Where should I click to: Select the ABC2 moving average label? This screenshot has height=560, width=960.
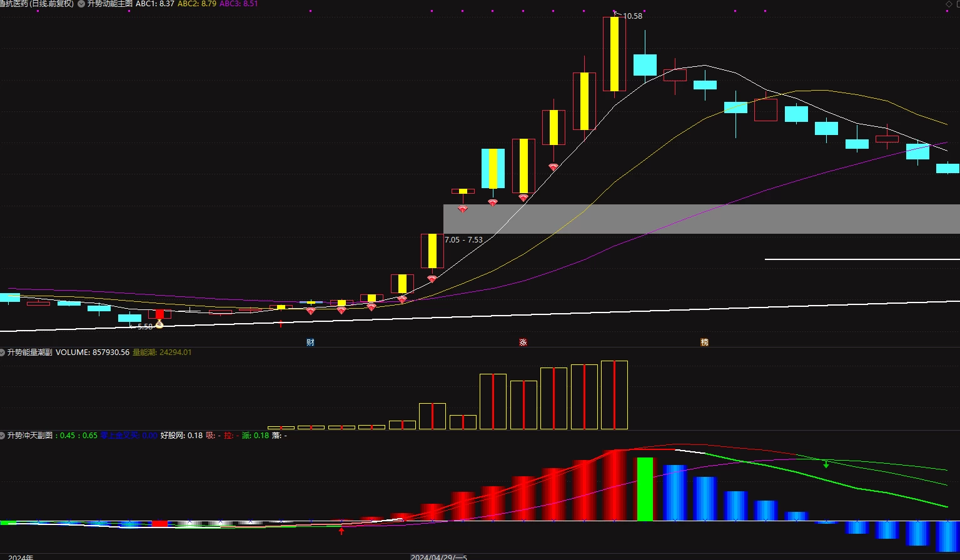[x=197, y=4]
